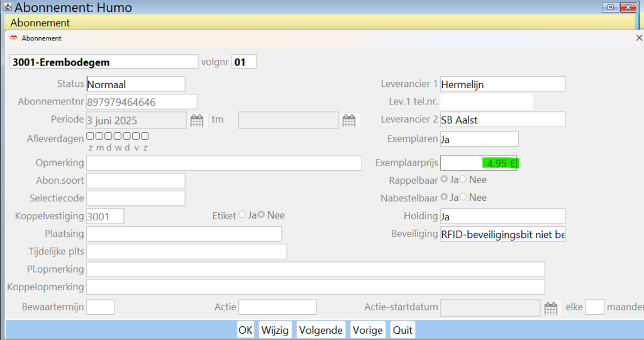644x340 pixels.
Task: Select 'Nee' for Rappelbaar
Action: click(x=464, y=179)
